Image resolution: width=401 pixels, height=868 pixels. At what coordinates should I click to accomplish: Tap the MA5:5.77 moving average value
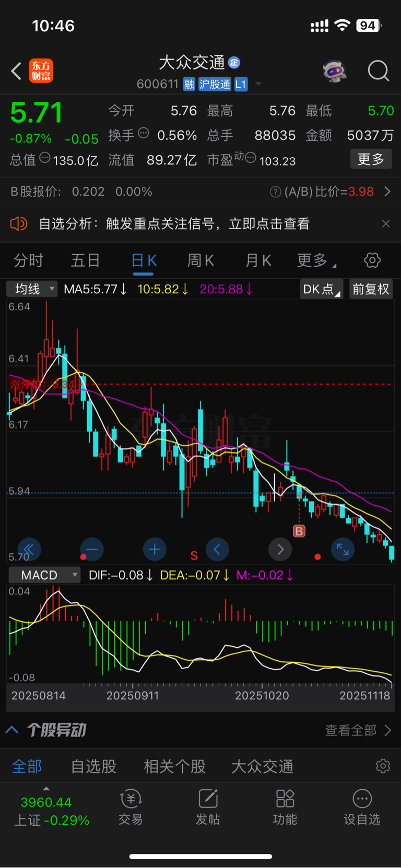(95, 289)
